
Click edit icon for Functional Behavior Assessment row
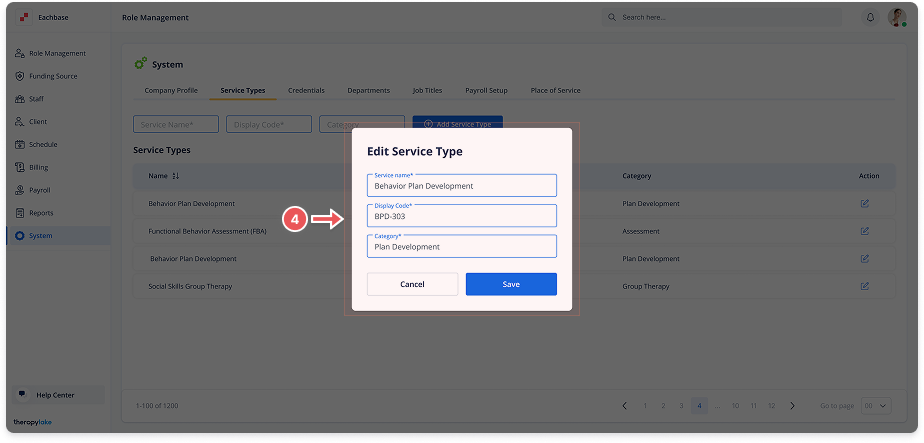[x=864, y=231]
